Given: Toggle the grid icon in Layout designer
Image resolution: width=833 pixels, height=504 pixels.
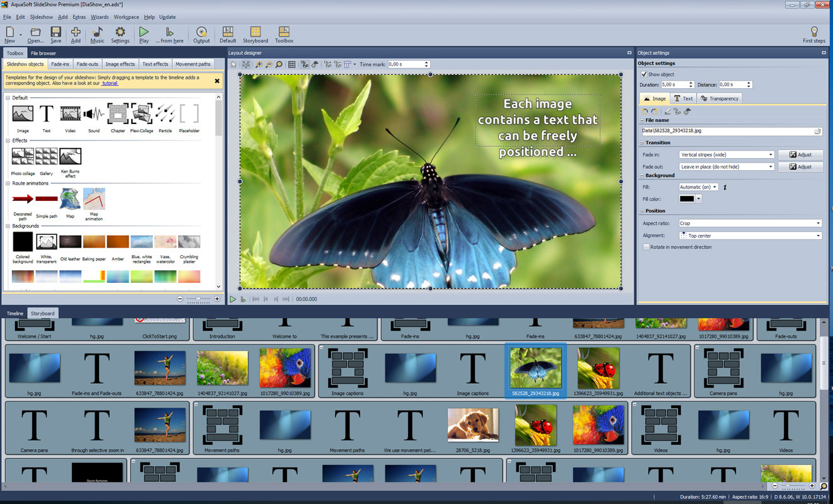Looking at the screenshot, I should pyautogui.click(x=291, y=64).
